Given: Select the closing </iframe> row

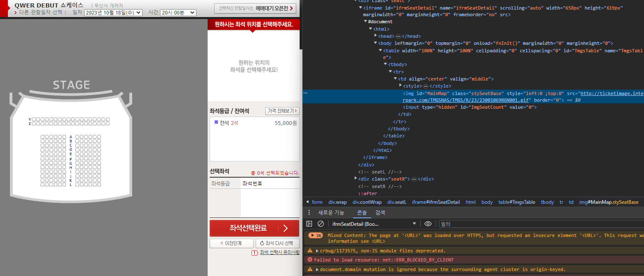Looking at the screenshot, I should [x=375, y=157].
